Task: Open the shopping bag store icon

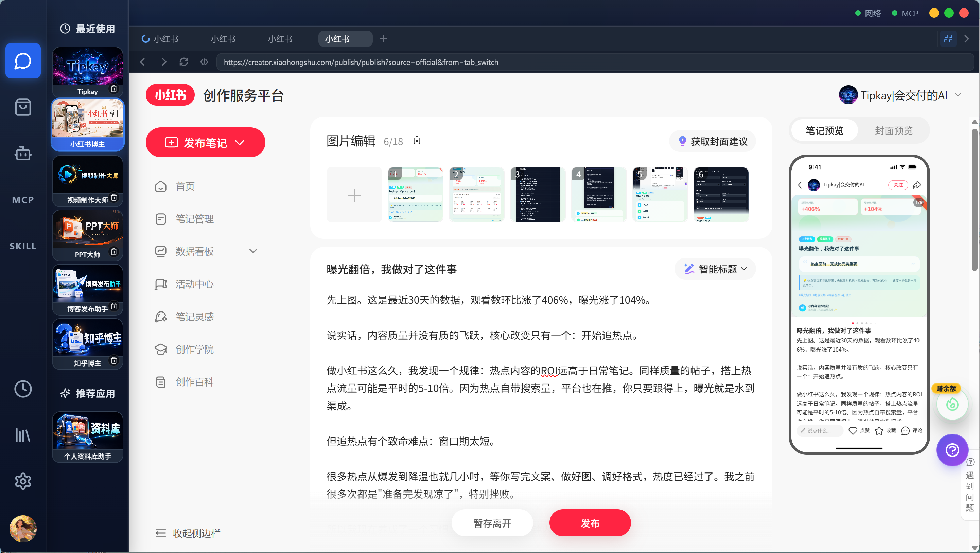Action: [x=23, y=107]
